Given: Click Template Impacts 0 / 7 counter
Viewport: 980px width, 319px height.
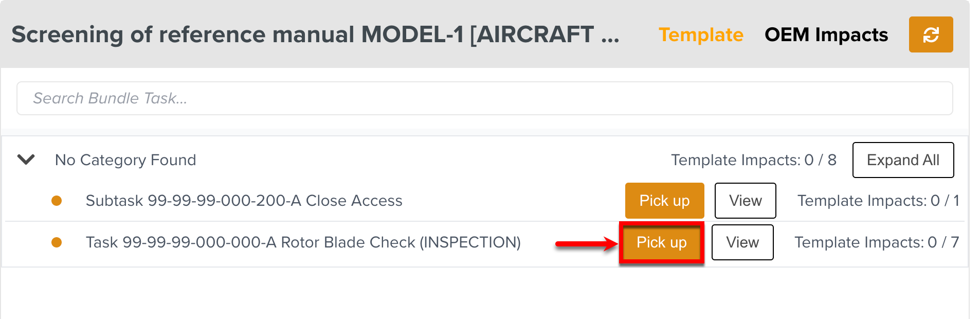Looking at the screenshot, I should [x=876, y=242].
